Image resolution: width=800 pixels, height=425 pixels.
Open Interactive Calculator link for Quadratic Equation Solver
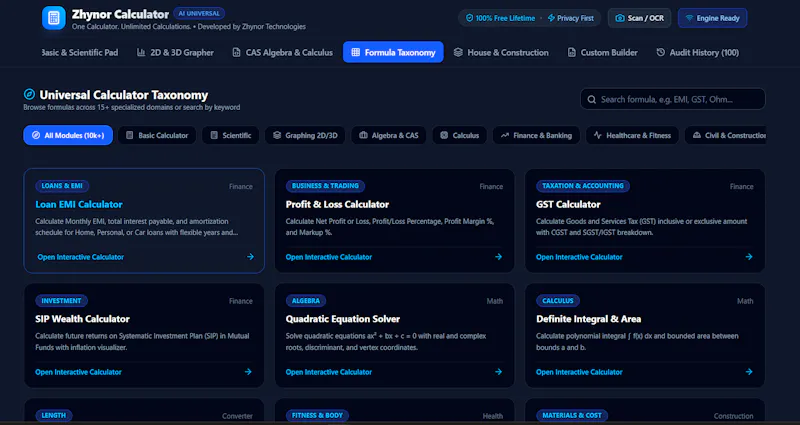[329, 372]
